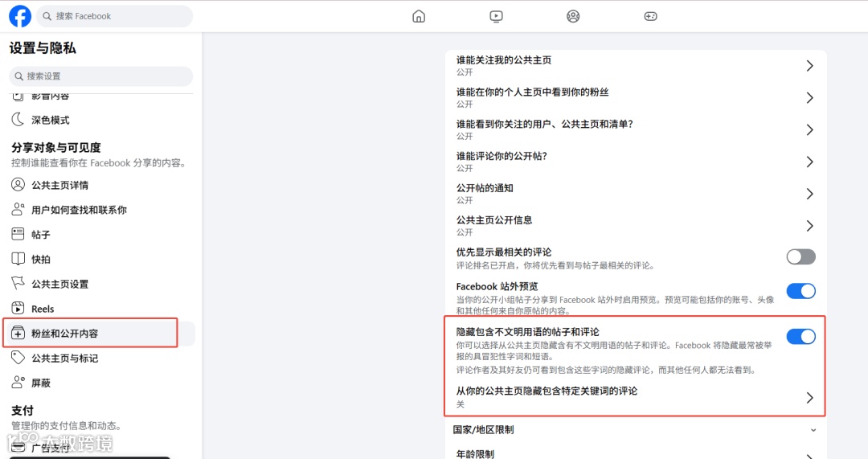Viewport: 868px width, 459px height.
Task: Toggle 优先显示最相关的评论 switch on
Action: coord(801,256)
